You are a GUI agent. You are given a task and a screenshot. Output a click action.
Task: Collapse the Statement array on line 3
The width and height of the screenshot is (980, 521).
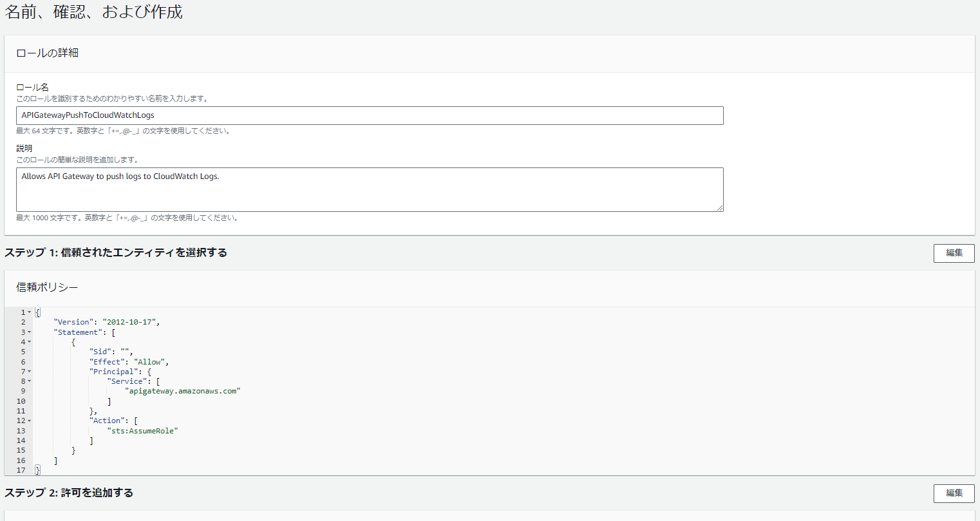(x=30, y=332)
